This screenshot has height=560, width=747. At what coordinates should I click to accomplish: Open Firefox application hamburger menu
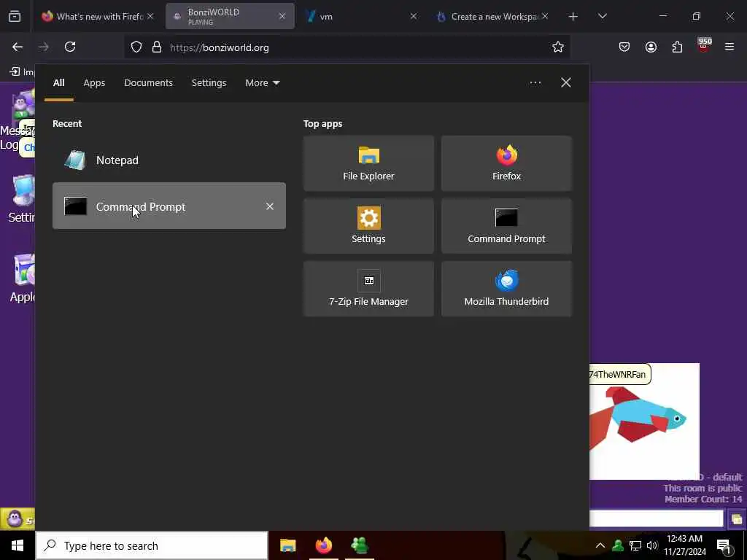(729, 47)
